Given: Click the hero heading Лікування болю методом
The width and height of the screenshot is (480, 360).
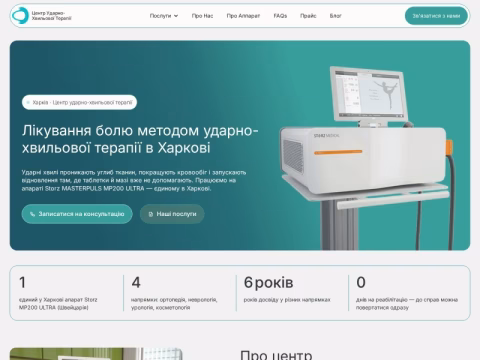Looking at the screenshot, I should [140, 139].
